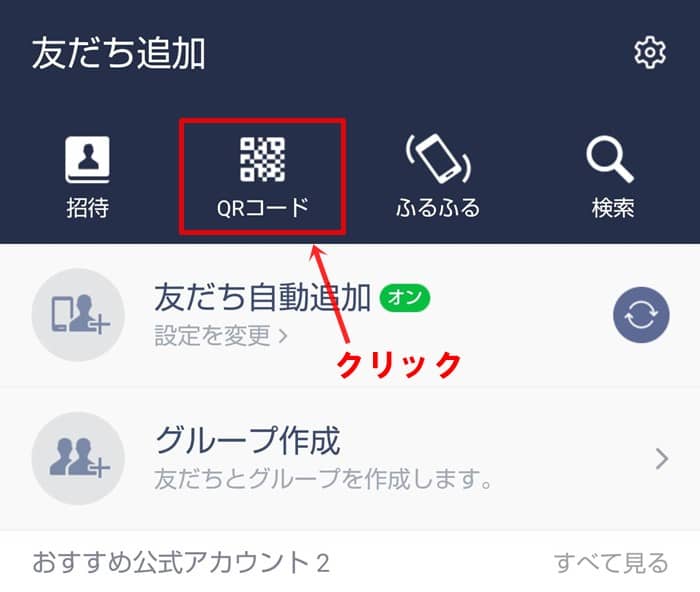
Task: Select the 検索 label
Action: coord(613,208)
